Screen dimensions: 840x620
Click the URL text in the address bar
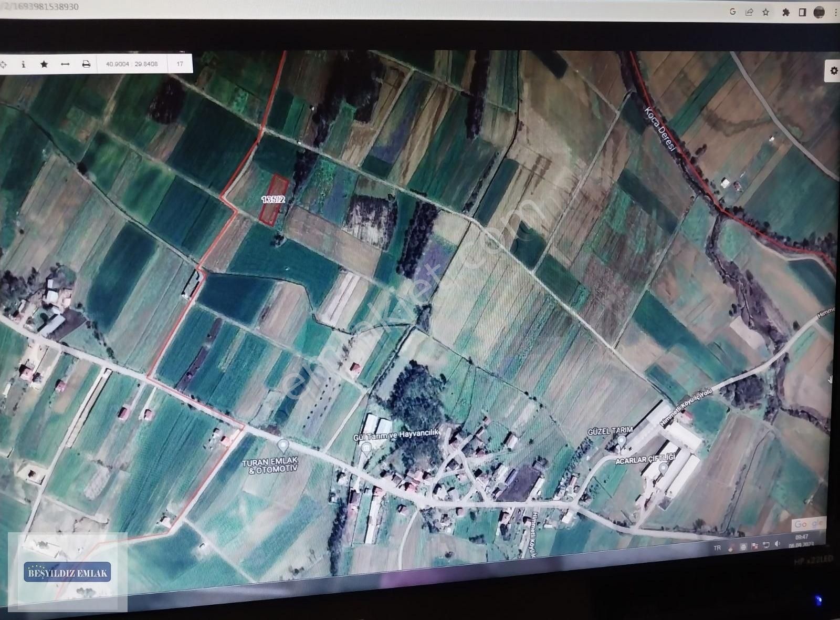tap(39, 7)
